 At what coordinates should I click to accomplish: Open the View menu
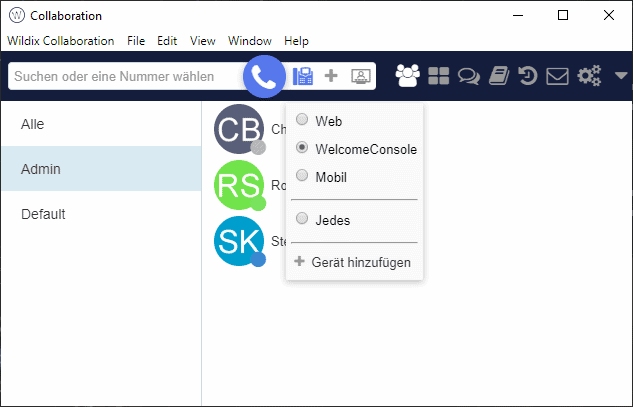coord(203,41)
